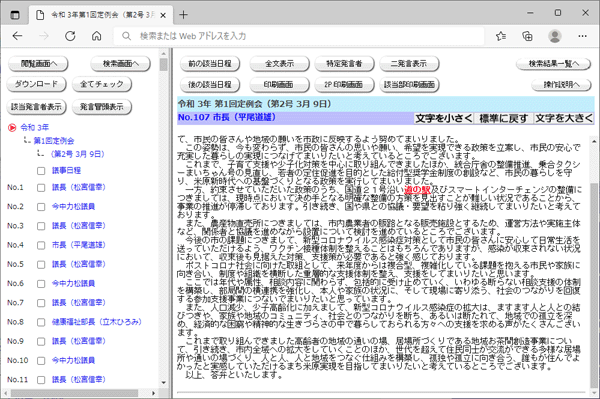Check the No.7 議長 checkbox
This screenshot has height=399, width=600.
click(x=41, y=303)
